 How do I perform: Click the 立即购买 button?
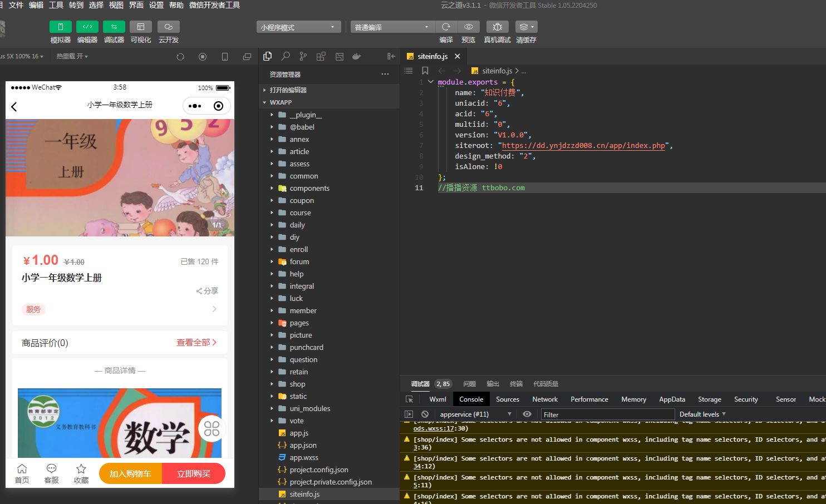pos(194,473)
